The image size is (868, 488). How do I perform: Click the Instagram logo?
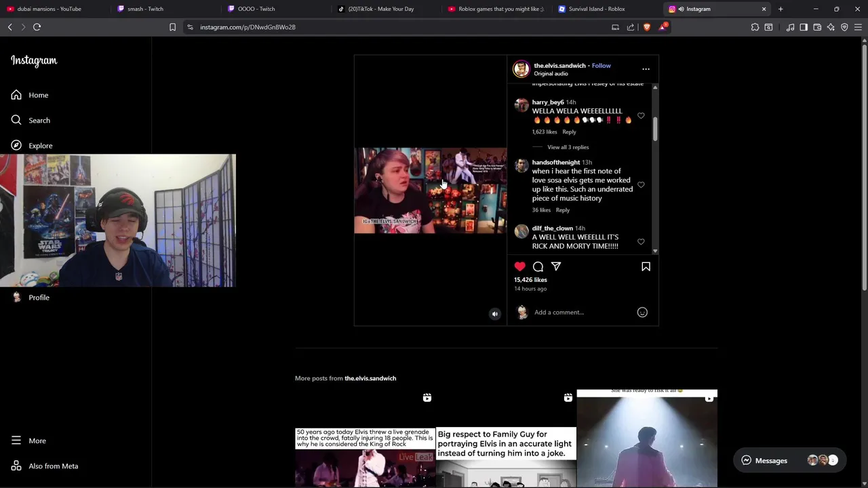coord(34,60)
